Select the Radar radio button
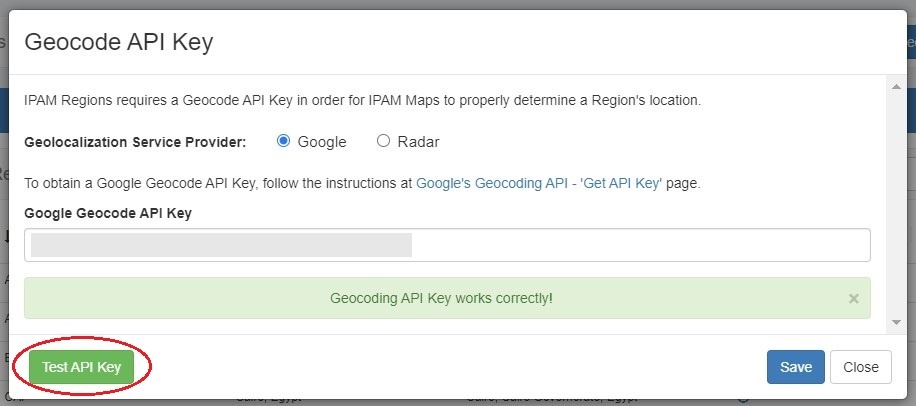This screenshot has width=916, height=406. (x=383, y=141)
